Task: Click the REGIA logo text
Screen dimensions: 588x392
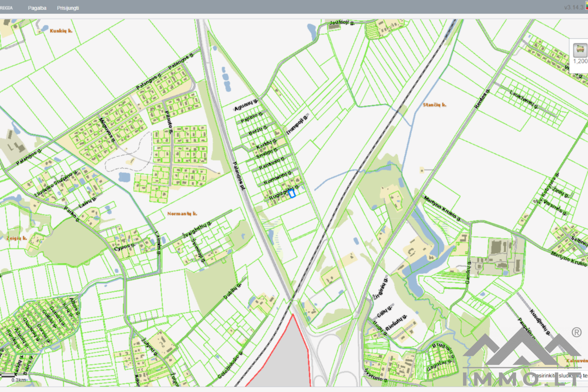Action: (x=6, y=8)
